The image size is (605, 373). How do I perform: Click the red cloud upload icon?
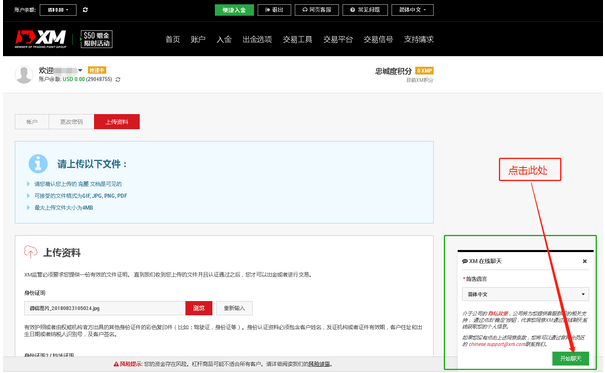tap(30, 251)
